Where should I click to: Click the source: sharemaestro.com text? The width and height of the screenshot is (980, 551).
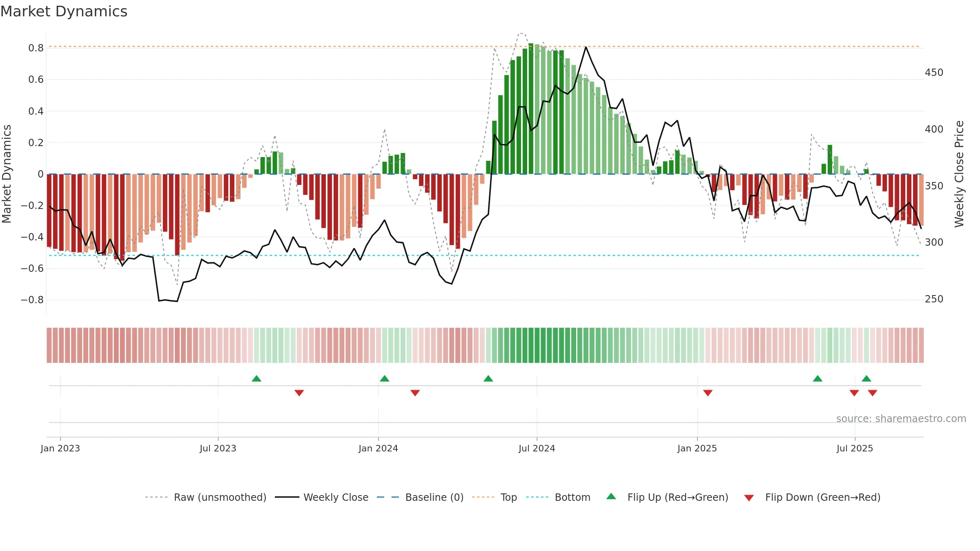(x=901, y=418)
